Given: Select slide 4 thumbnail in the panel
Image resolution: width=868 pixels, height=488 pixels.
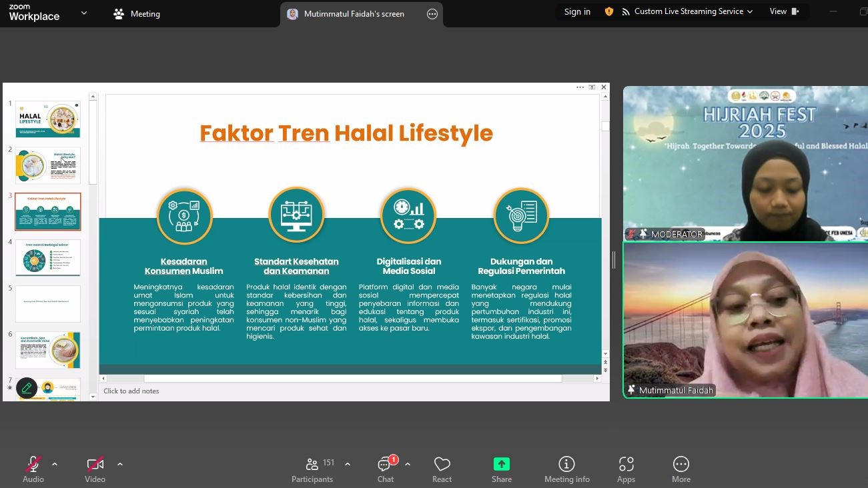Looking at the screenshot, I should pyautogui.click(x=48, y=257).
